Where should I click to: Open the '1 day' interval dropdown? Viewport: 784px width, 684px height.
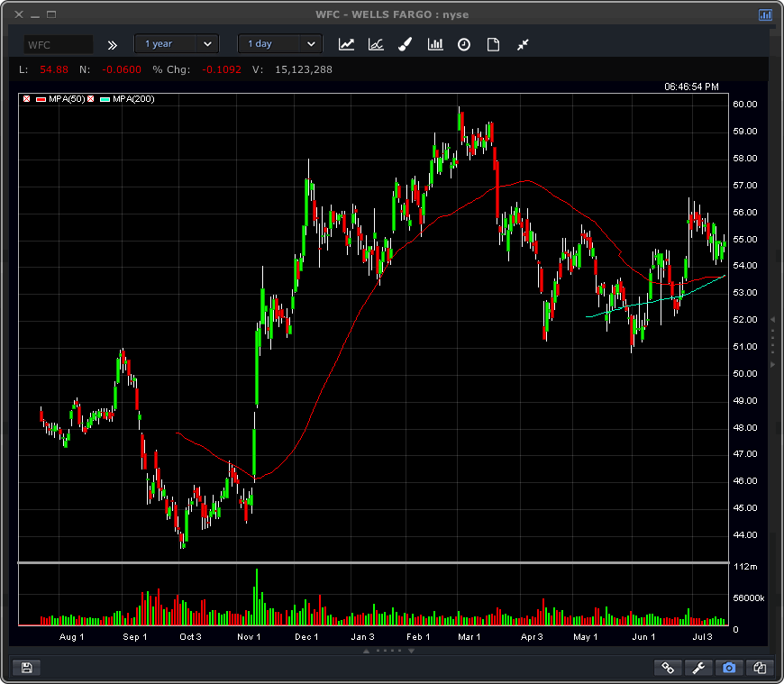(279, 44)
